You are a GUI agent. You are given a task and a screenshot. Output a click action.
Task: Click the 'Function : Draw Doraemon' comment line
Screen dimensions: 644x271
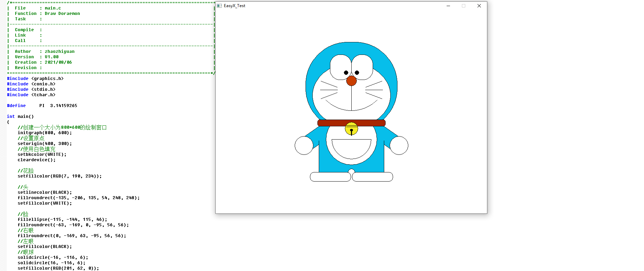[47, 14]
